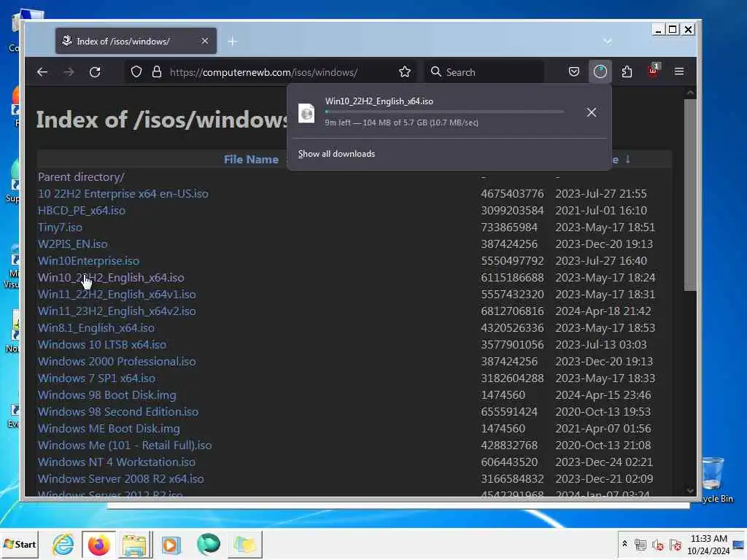Download Windows 2000 Professional.iso
Viewport: 747px width, 560px height.
click(x=117, y=362)
